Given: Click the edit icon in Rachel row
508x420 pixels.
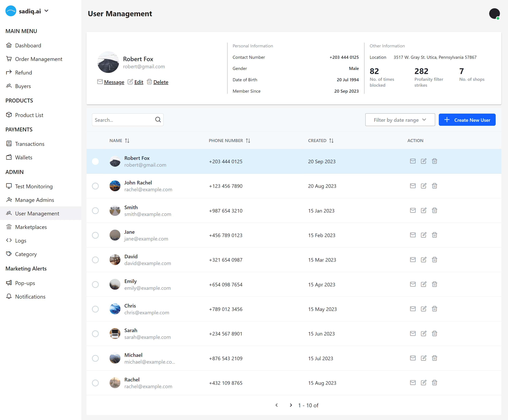Looking at the screenshot, I should point(424,383).
